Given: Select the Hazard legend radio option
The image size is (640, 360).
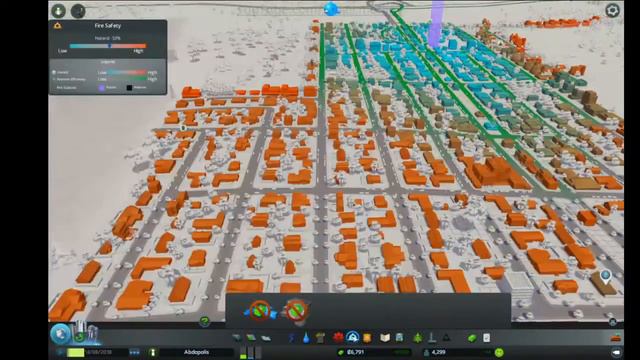Looking at the screenshot, I should pyautogui.click(x=53, y=72).
